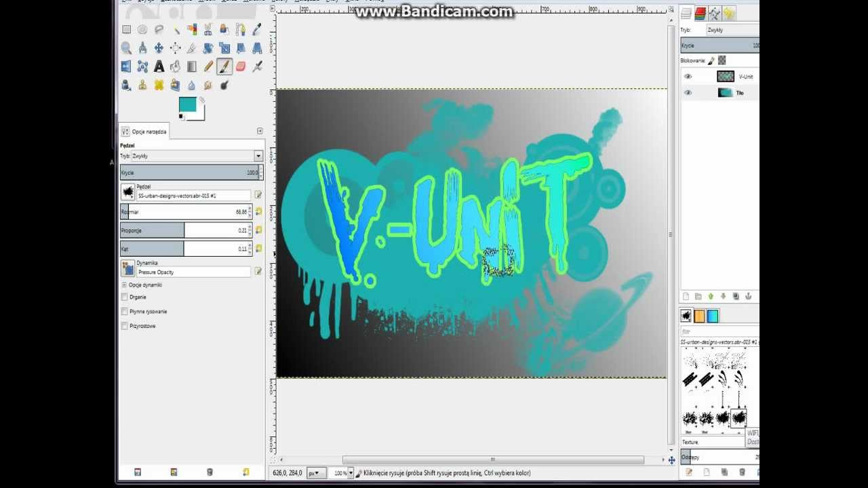Select the Clone stamp tool
Image resolution: width=868 pixels, height=488 pixels.
coord(142,85)
